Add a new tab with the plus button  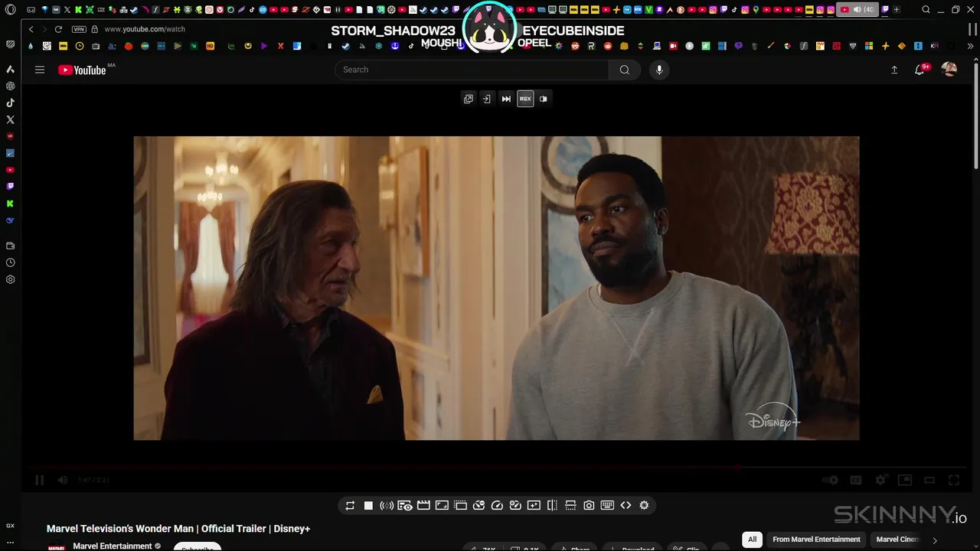(x=897, y=10)
